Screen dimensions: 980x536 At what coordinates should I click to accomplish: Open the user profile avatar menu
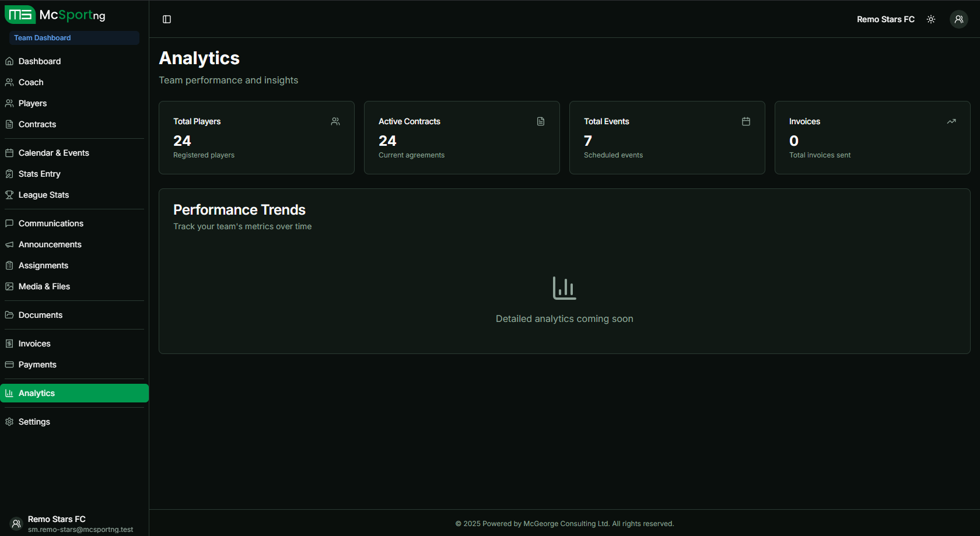958,19
